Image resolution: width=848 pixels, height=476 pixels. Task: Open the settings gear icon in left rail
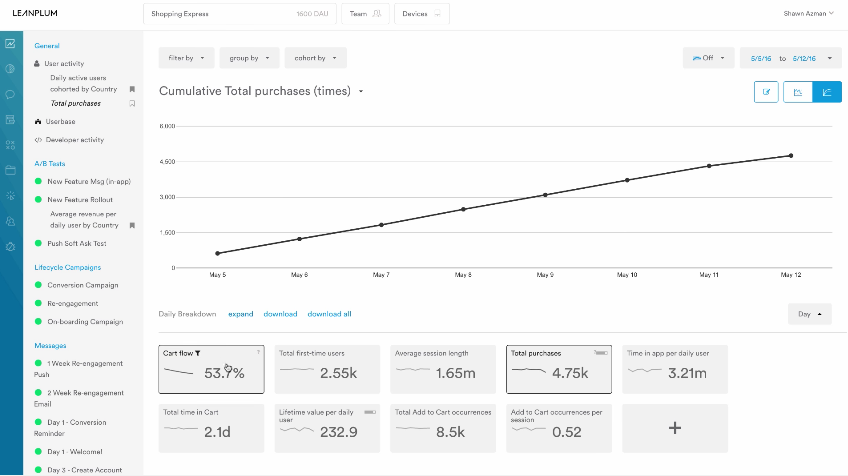pos(10,247)
